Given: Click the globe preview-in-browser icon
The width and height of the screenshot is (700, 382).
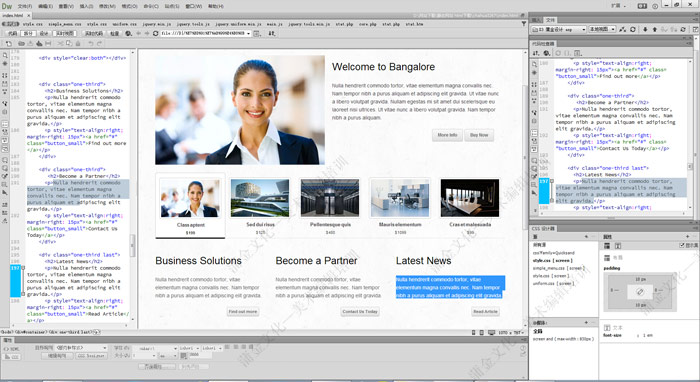Looking at the screenshot, I should pos(129,33).
